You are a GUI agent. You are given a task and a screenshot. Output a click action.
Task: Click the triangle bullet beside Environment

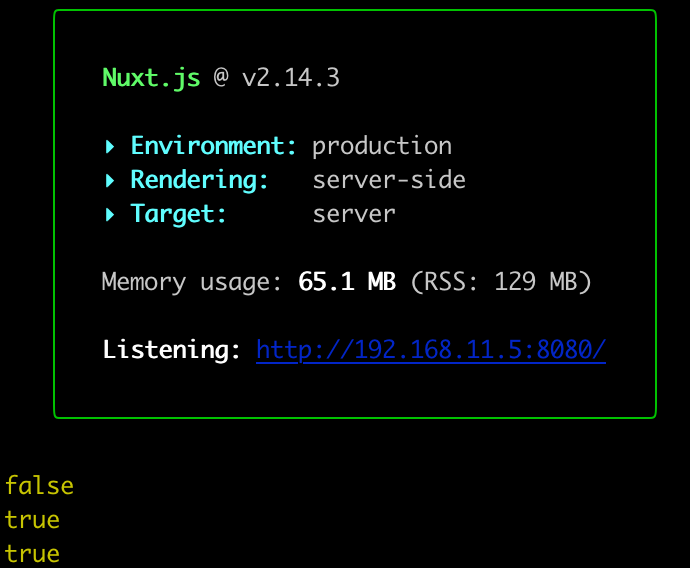point(110,147)
